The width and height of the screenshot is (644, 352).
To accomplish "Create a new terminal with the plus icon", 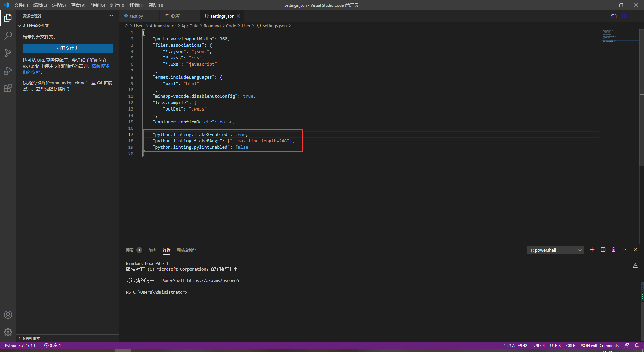I will point(592,250).
